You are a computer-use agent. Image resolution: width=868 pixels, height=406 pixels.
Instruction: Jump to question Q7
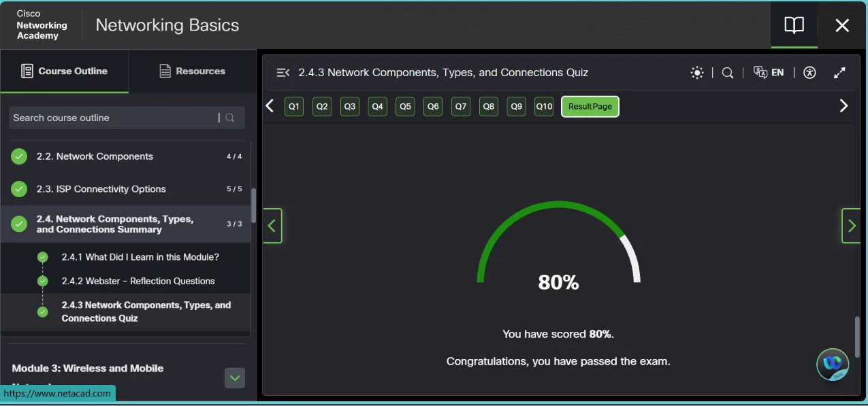tap(461, 107)
